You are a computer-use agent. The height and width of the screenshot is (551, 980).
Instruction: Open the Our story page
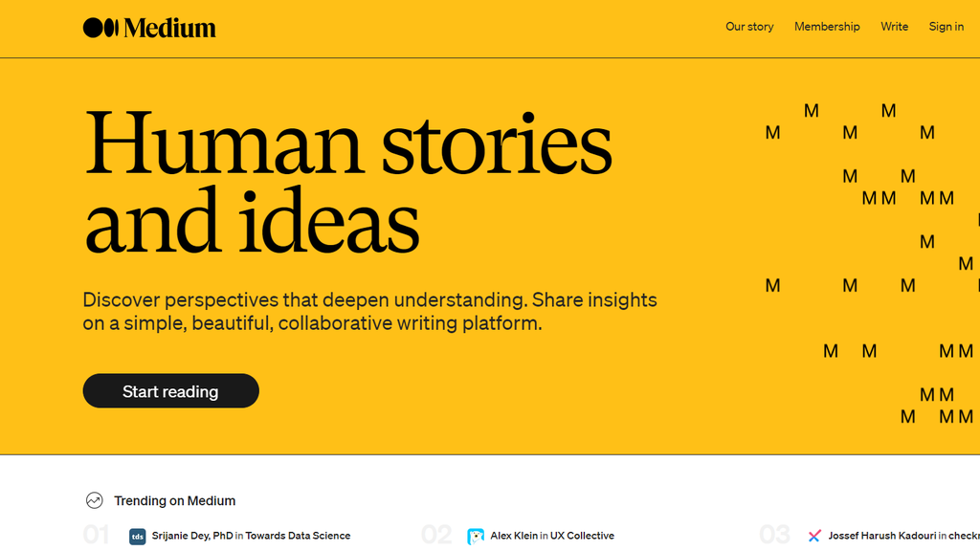point(749,27)
